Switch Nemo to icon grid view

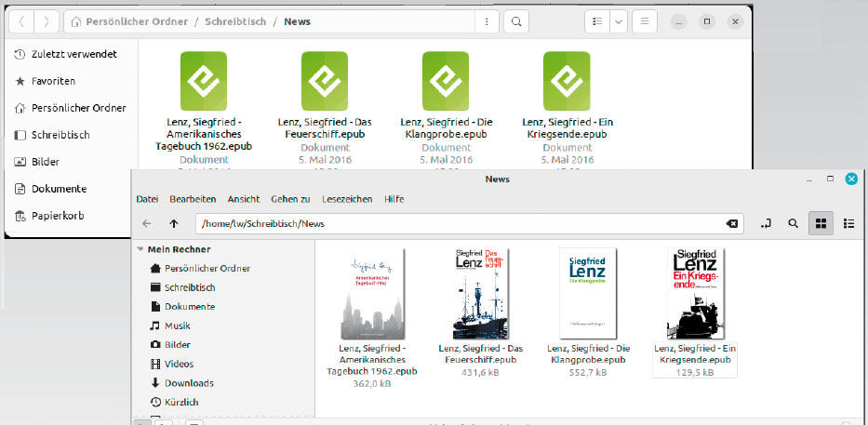pos(821,223)
